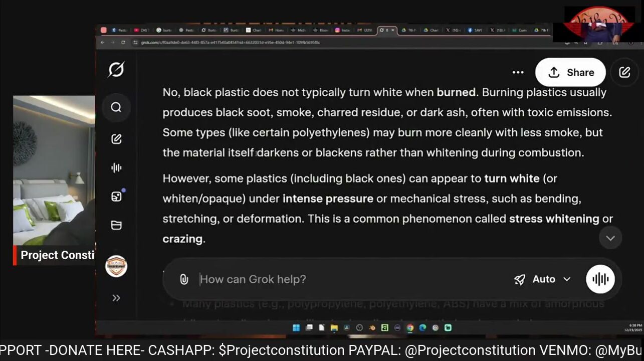Viewport: 644px width, 361px height.
Task: Expand the sidebar with double chevron
Action: tap(116, 298)
